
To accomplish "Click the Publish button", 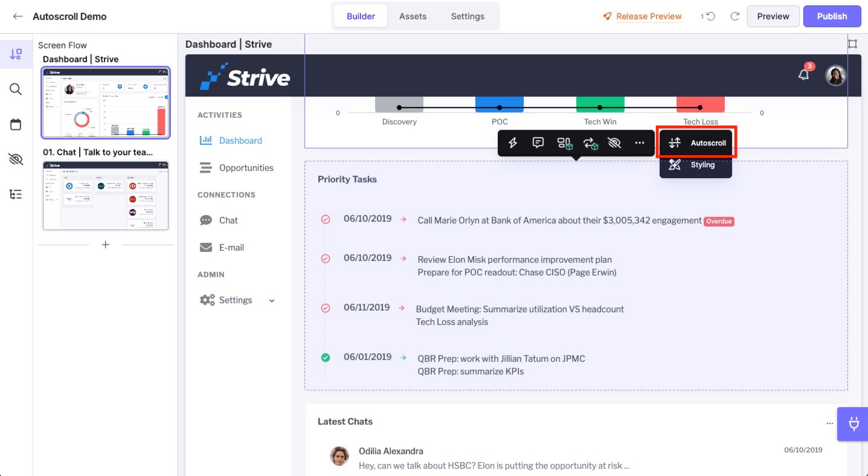I will pos(832,16).
